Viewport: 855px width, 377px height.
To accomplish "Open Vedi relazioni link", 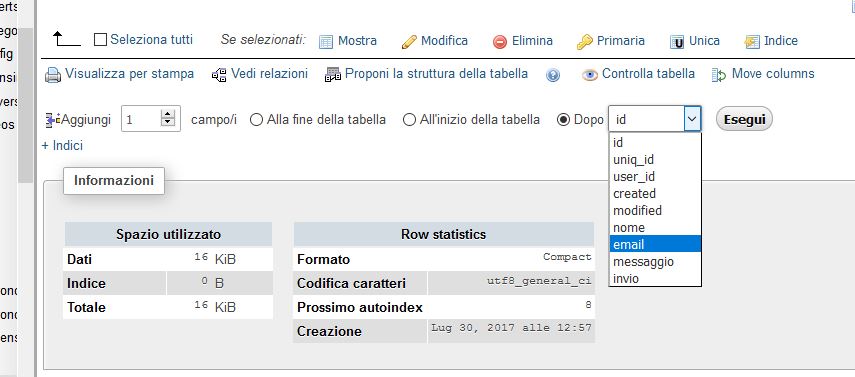I will pos(269,74).
